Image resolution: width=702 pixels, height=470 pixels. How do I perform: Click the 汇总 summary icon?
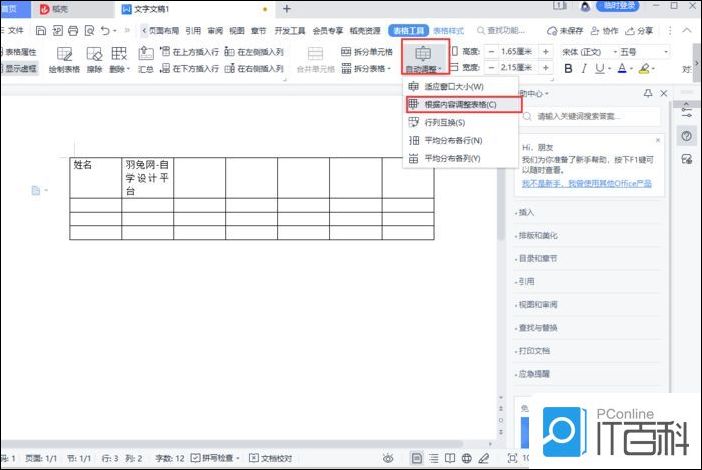[x=146, y=60]
